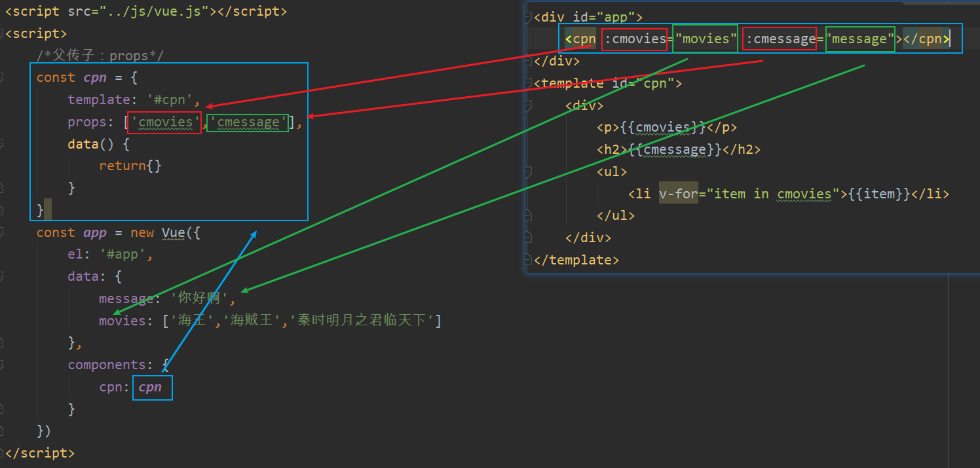The image size is (980, 468).
Task: Collapse the fold marker at 'const cpn = {'
Action: point(2,77)
